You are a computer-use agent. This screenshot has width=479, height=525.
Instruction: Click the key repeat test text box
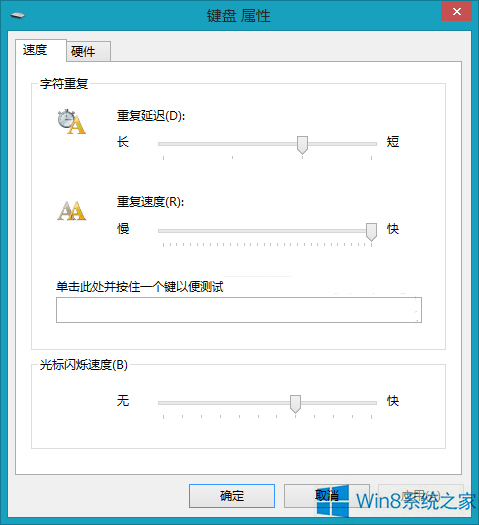239,310
